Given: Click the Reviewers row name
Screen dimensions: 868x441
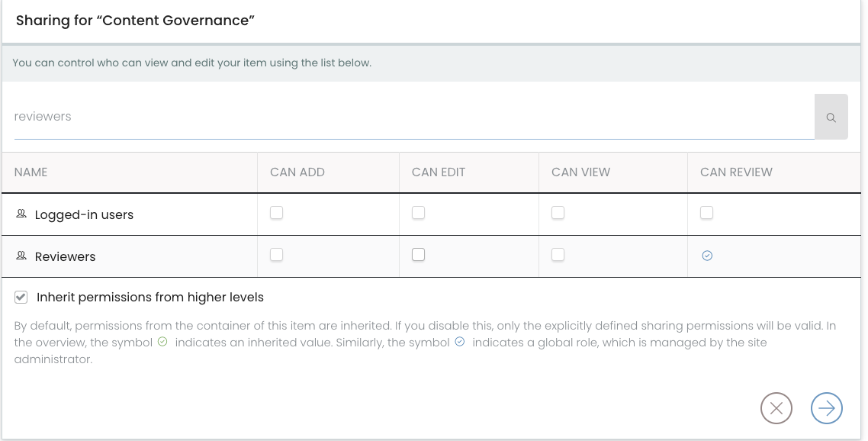Looking at the screenshot, I should 66,256.
